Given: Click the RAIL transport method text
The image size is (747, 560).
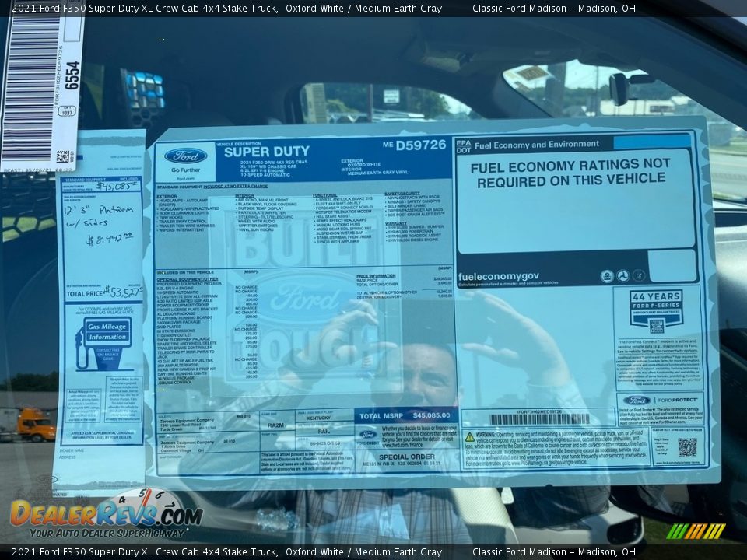Looking at the screenshot, I should coord(324,432).
